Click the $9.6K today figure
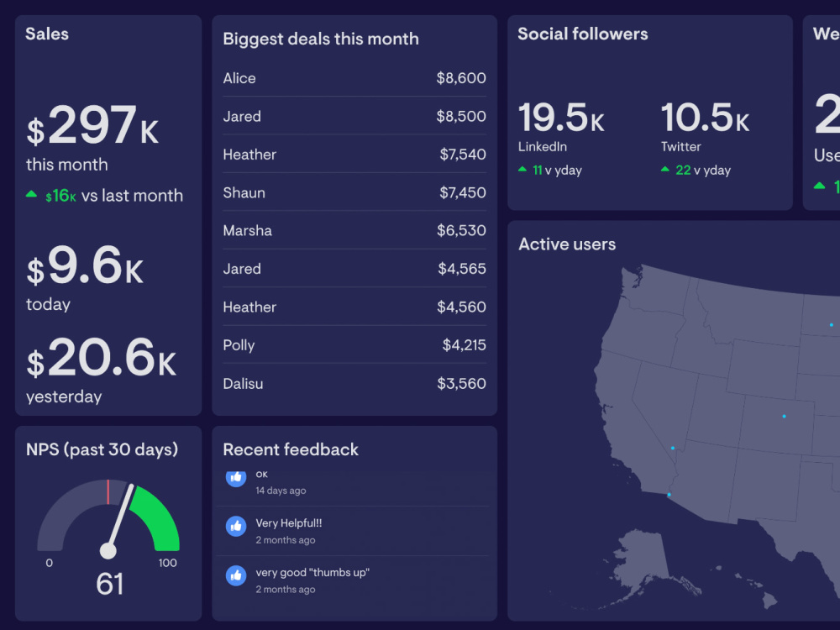 pos(85,265)
